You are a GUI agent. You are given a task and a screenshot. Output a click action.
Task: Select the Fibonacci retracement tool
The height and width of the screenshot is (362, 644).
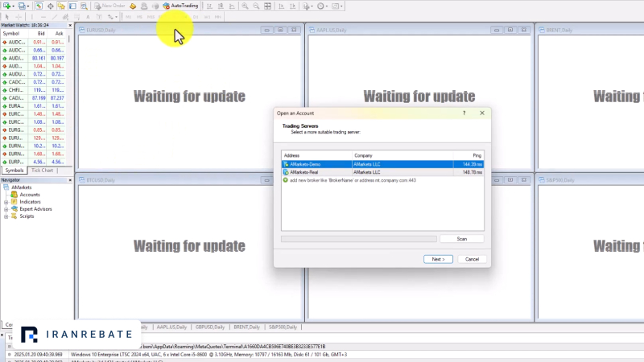click(76, 17)
